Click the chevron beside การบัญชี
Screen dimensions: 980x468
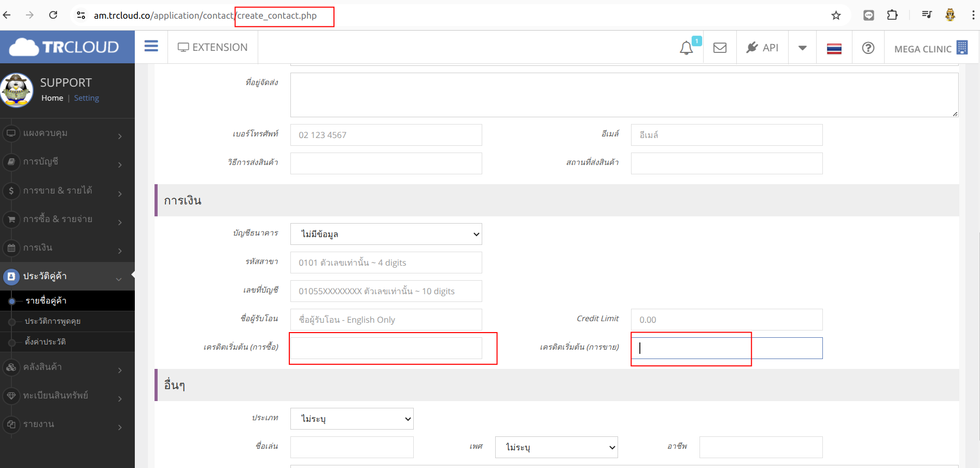click(120, 165)
